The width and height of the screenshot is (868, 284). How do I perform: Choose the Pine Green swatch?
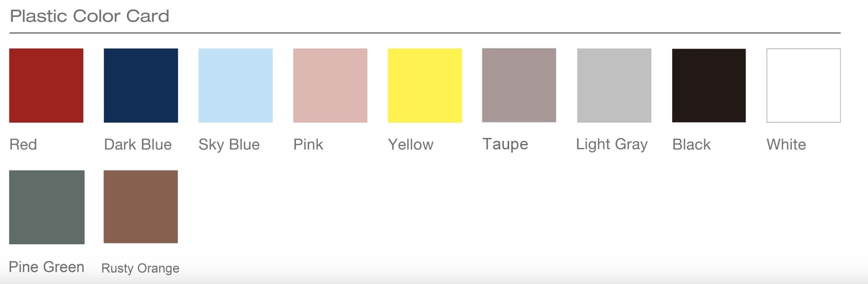coord(47,207)
